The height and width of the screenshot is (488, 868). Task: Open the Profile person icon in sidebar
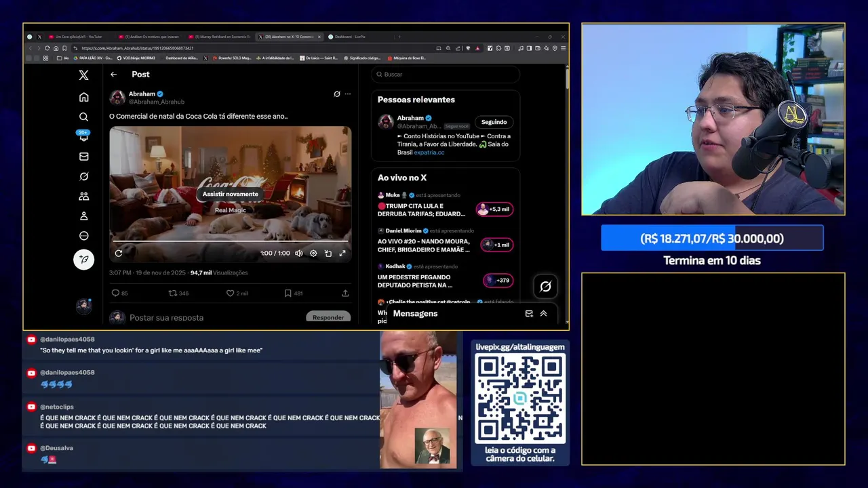click(x=83, y=216)
